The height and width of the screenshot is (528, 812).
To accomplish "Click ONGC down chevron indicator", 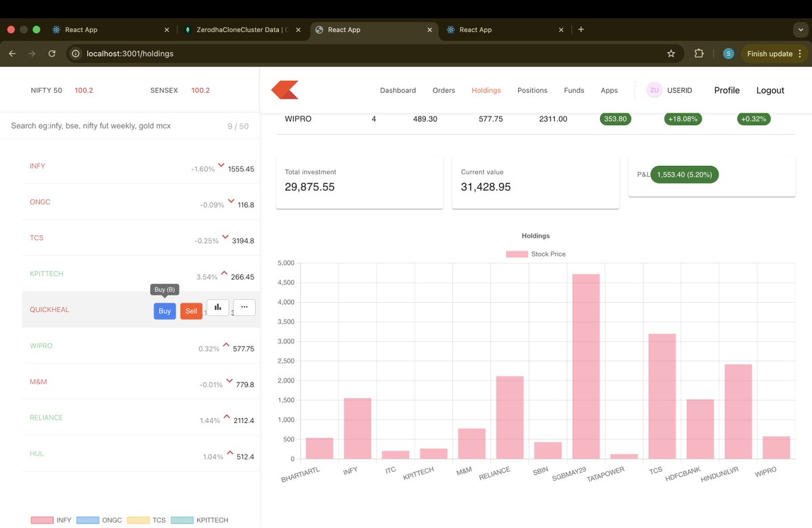I will click(x=231, y=201).
